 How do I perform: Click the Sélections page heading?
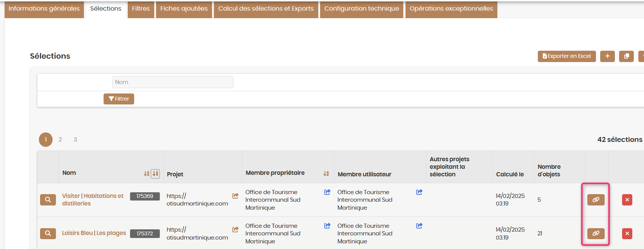[50, 56]
